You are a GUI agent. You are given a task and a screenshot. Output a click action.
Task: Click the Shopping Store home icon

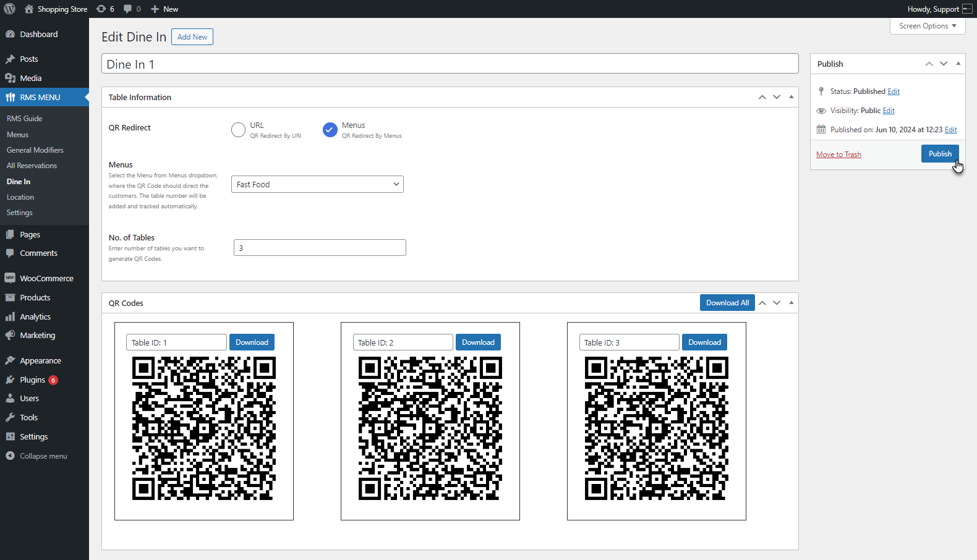pyautogui.click(x=29, y=9)
